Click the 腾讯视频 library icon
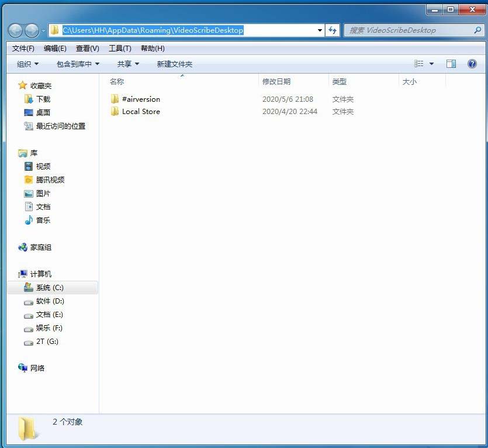The width and height of the screenshot is (488, 448). click(x=28, y=180)
